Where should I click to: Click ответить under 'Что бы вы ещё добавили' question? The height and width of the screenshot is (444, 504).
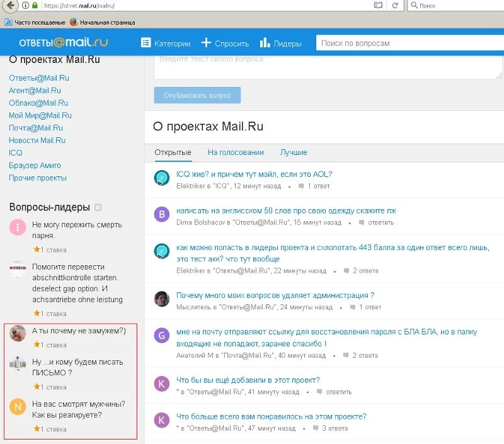339,392
